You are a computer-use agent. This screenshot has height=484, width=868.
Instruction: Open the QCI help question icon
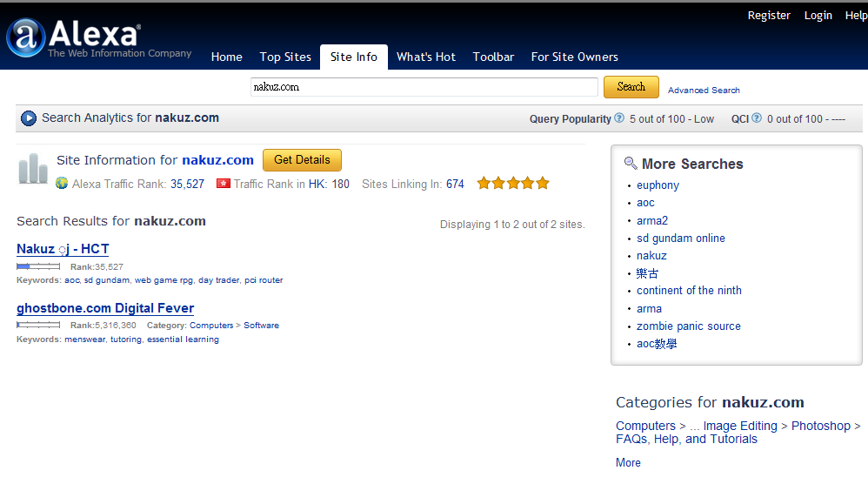point(757,118)
